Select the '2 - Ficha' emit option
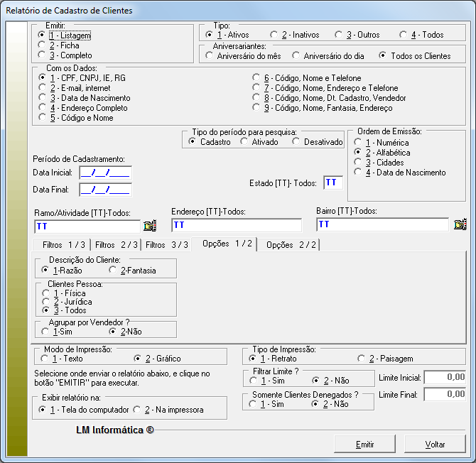Image resolution: width=476 pixels, height=463 pixels. [42, 45]
